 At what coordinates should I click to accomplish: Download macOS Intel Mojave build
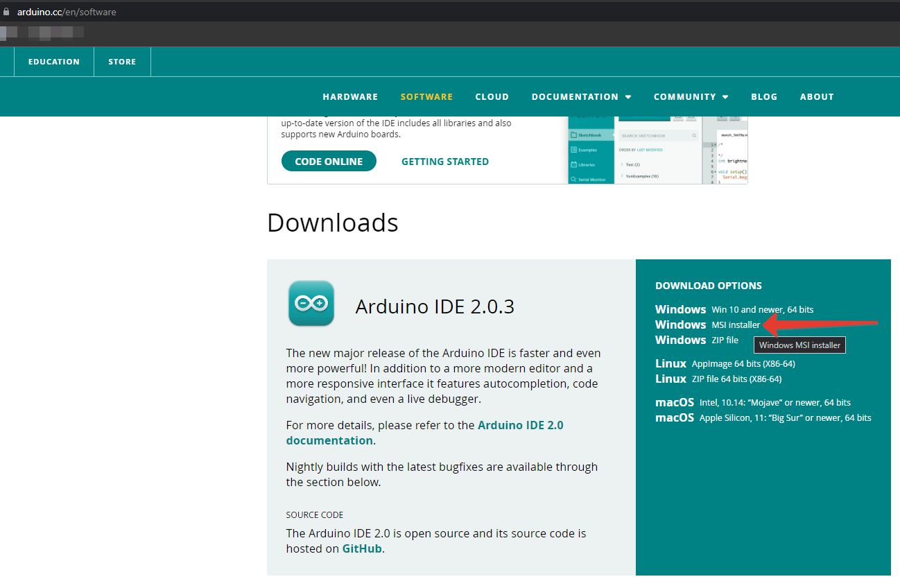click(x=753, y=402)
